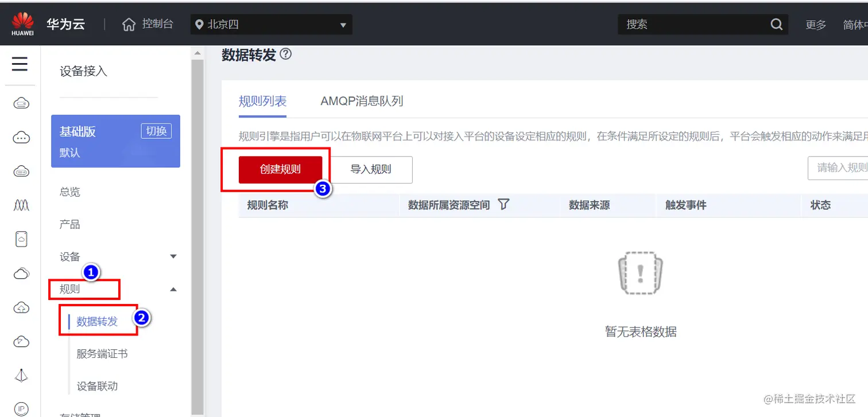Open the cloud gauge sidebar icon

(21, 341)
